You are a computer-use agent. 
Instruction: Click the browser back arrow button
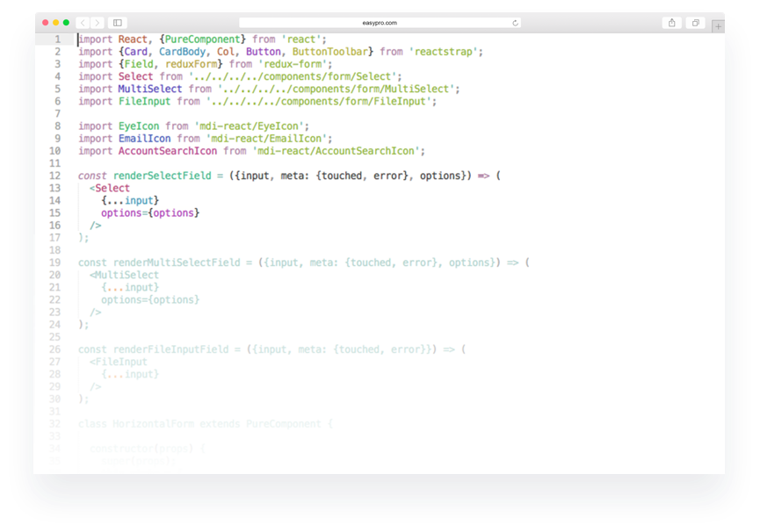pyautogui.click(x=83, y=22)
